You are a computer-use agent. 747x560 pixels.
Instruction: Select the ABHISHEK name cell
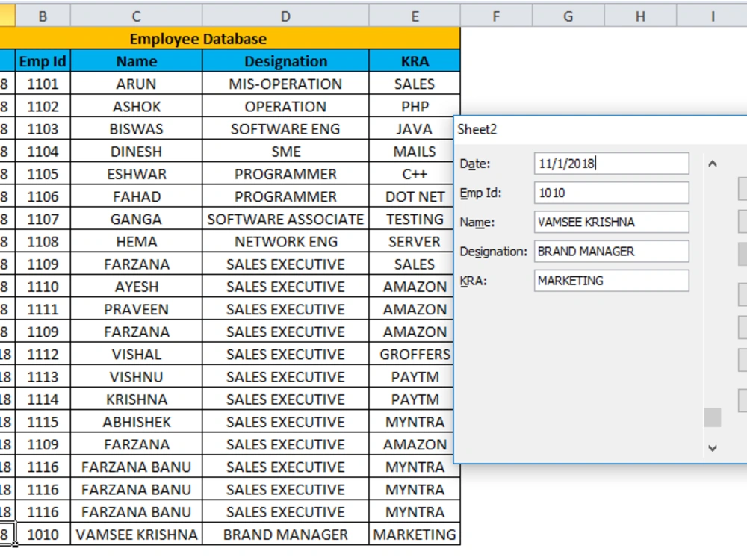click(136, 422)
